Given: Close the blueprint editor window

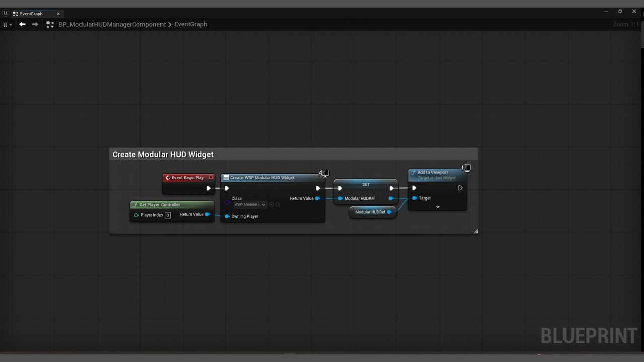Looking at the screenshot, I should coord(634,11).
